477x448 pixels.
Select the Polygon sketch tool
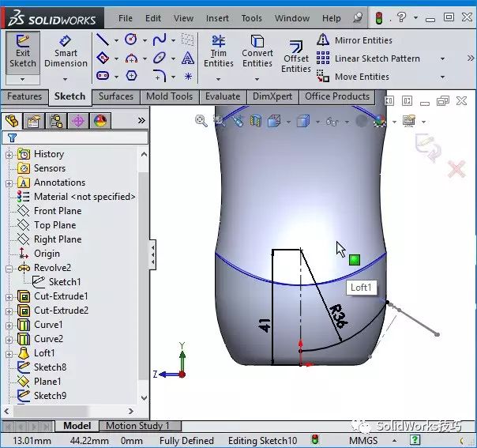(131, 76)
